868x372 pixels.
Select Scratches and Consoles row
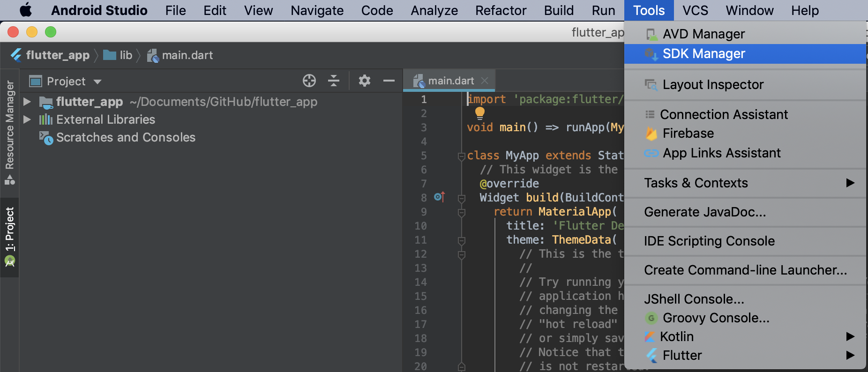211,137
